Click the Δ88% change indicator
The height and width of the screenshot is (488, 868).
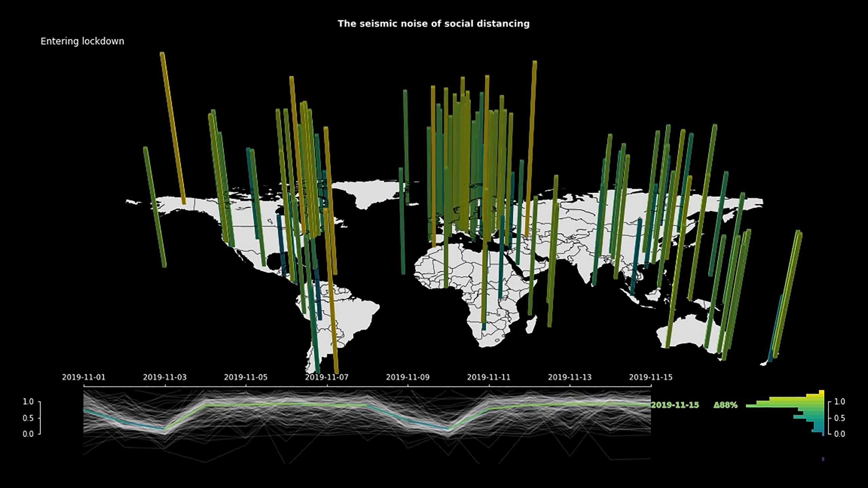tap(725, 405)
